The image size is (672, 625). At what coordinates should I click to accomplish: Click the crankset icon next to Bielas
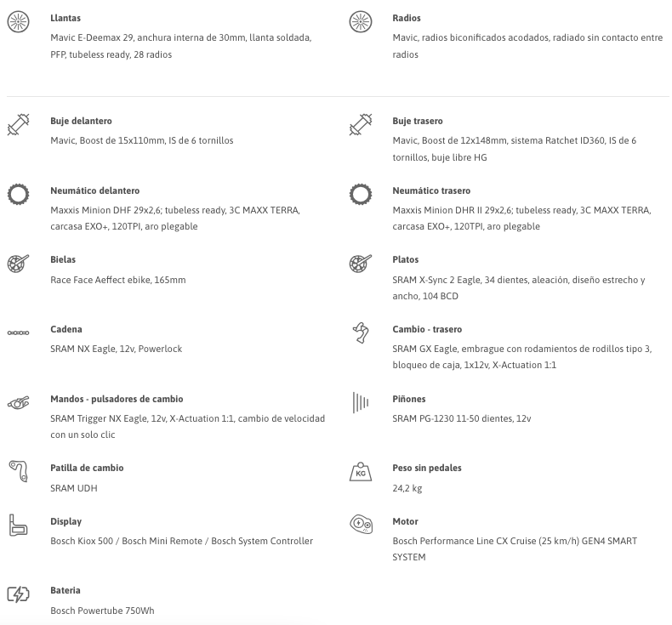click(18, 264)
